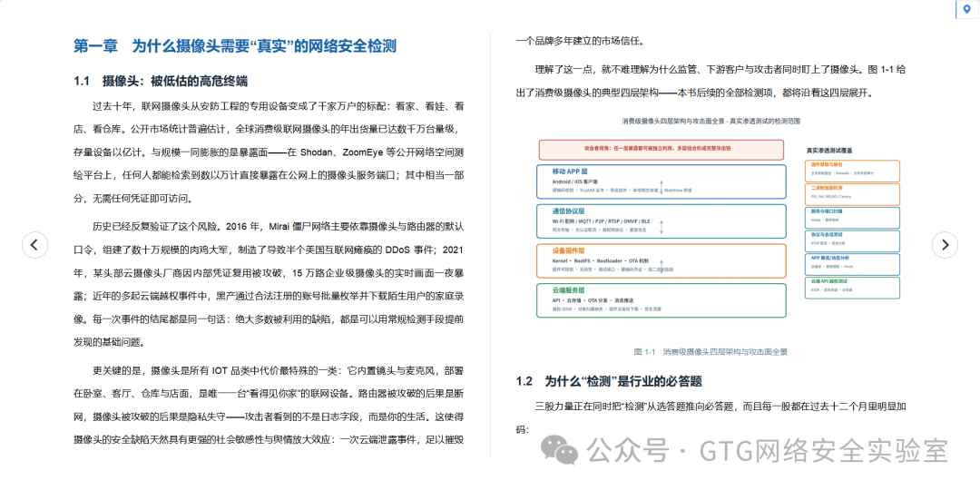980x490 pixels.
Task: Click the APP 静态/动态分析 box
Action: 852,264
